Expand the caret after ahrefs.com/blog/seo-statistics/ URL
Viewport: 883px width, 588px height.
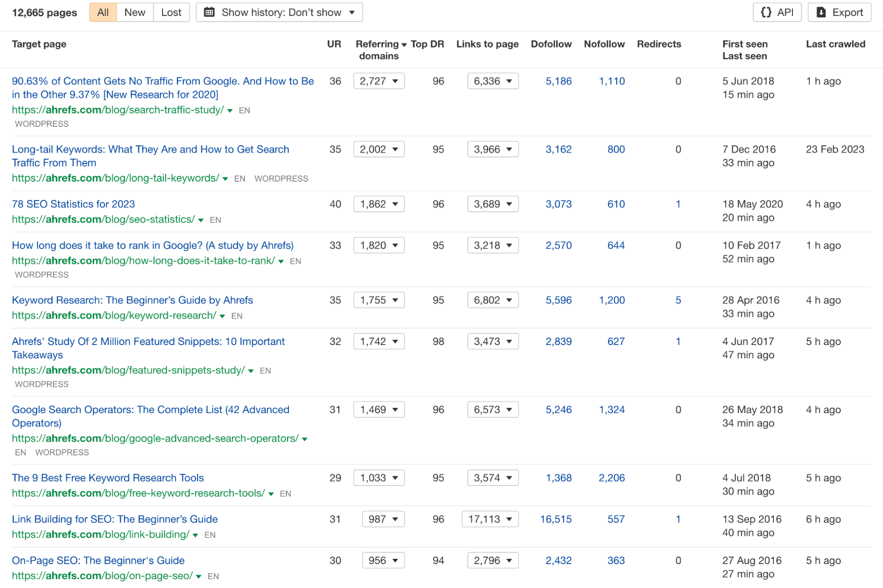coord(201,220)
